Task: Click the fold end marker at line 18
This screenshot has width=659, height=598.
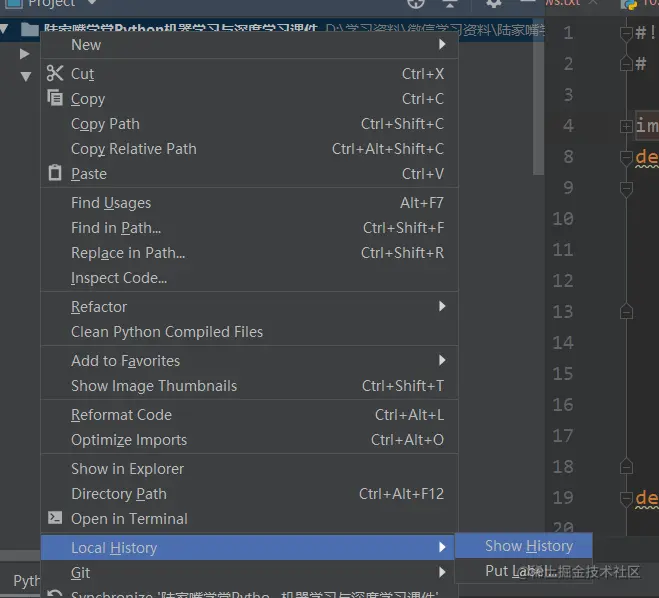Action: 626,466
